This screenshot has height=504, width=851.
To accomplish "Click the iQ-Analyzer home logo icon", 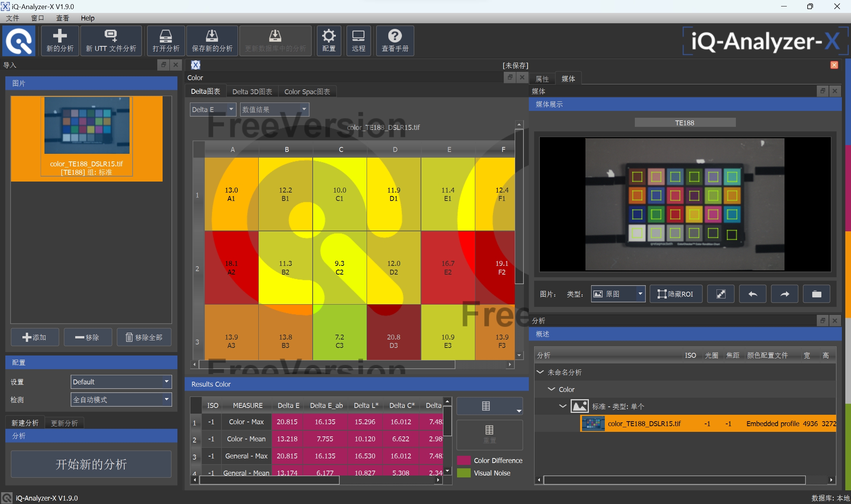I will point(19,41).
